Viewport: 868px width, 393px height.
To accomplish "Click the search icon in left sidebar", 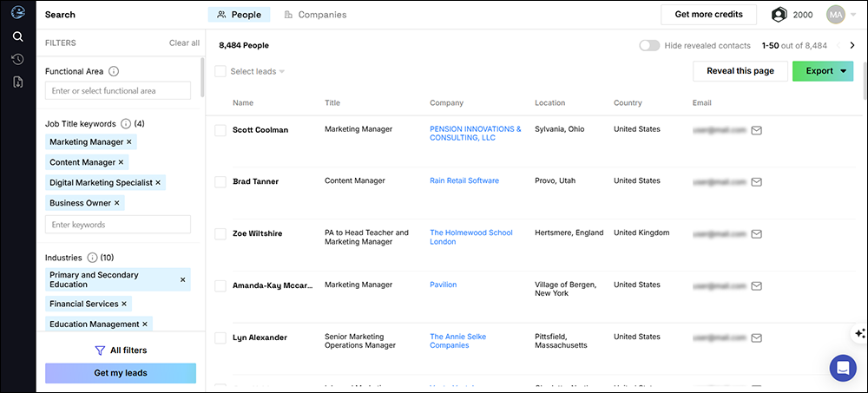I will click(17, 36).
